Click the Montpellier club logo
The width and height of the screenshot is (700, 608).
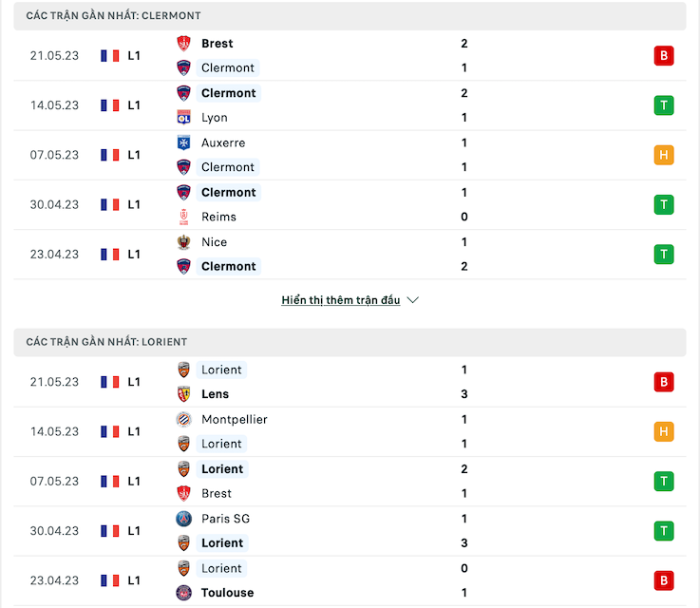183,419
